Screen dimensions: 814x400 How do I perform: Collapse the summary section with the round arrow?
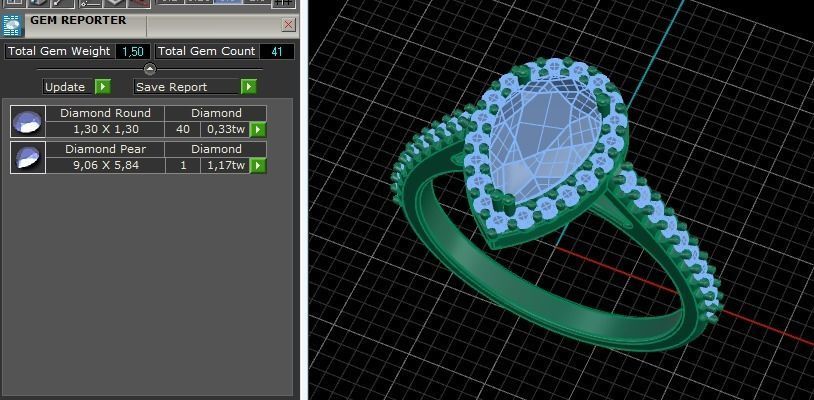(x=150, y=68)
